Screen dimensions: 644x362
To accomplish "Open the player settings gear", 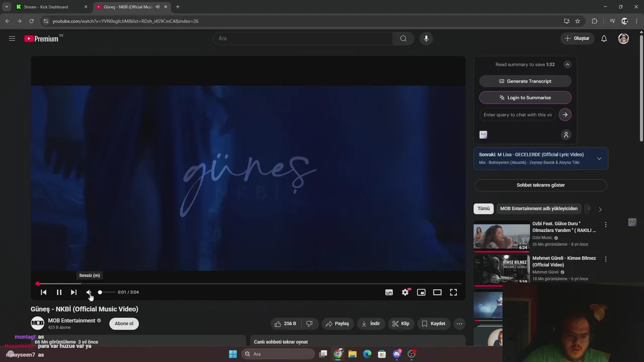I will 405,292.
